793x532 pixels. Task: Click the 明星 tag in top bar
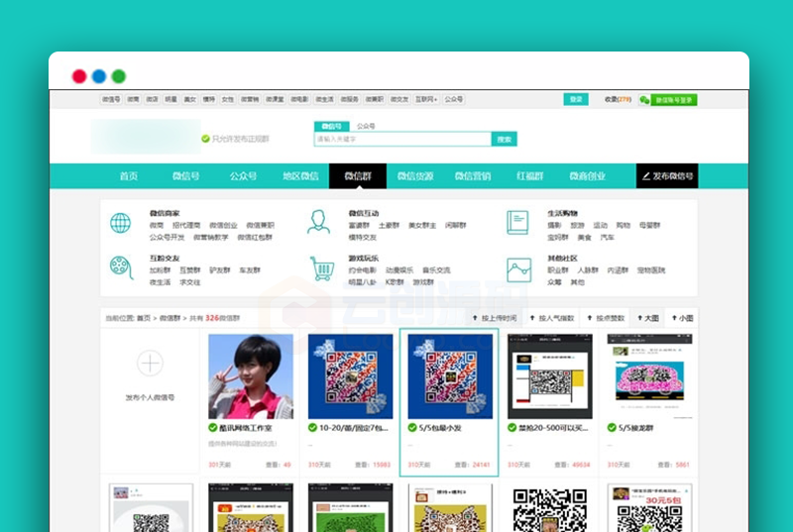pyautogui.click(x=170, y=99)
